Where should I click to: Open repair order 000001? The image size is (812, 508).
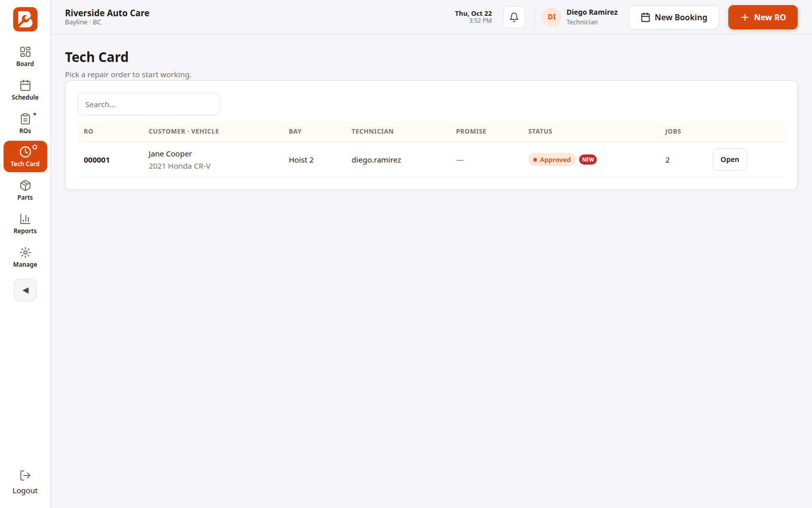[x=730, y=160]
